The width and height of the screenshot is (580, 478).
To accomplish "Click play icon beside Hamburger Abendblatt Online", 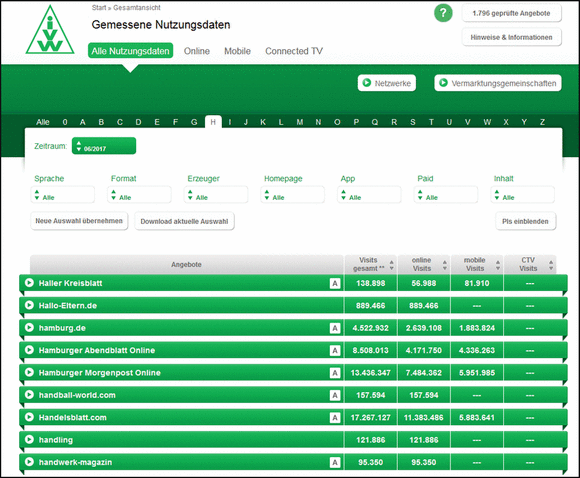I will [29, 350].
